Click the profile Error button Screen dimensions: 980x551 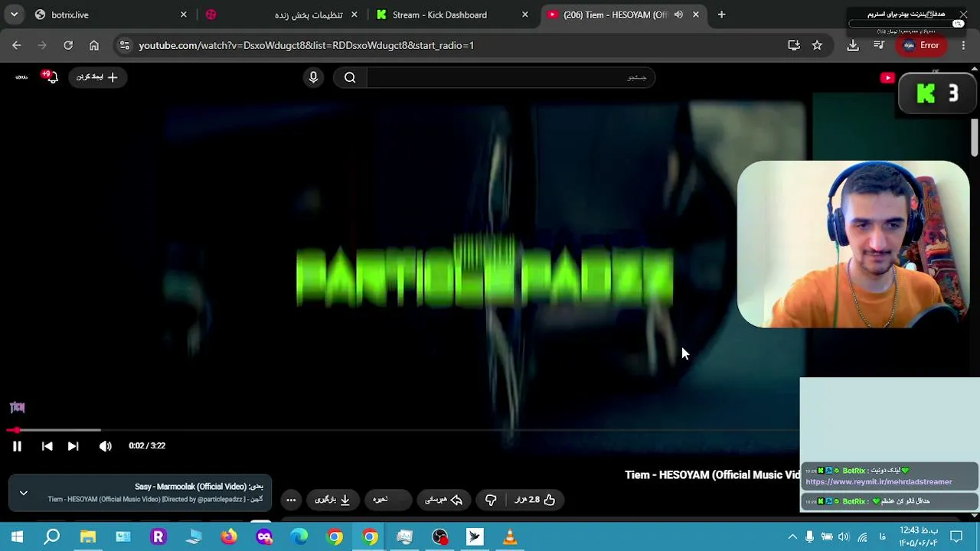[x=921, y=45]
